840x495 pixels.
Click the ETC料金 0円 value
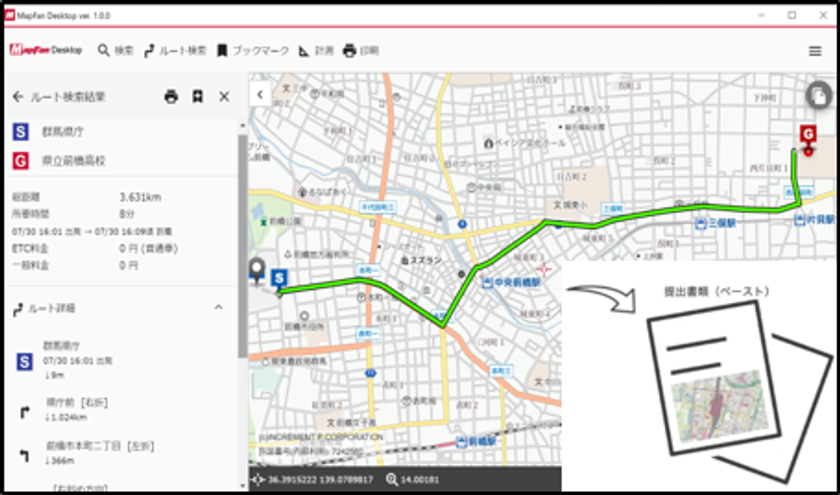click(x=148, y=249)
